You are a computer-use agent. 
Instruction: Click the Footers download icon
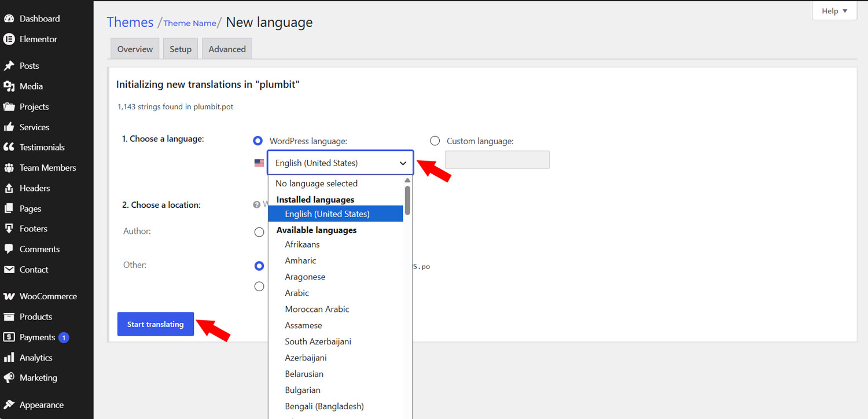tap(9, 229)
